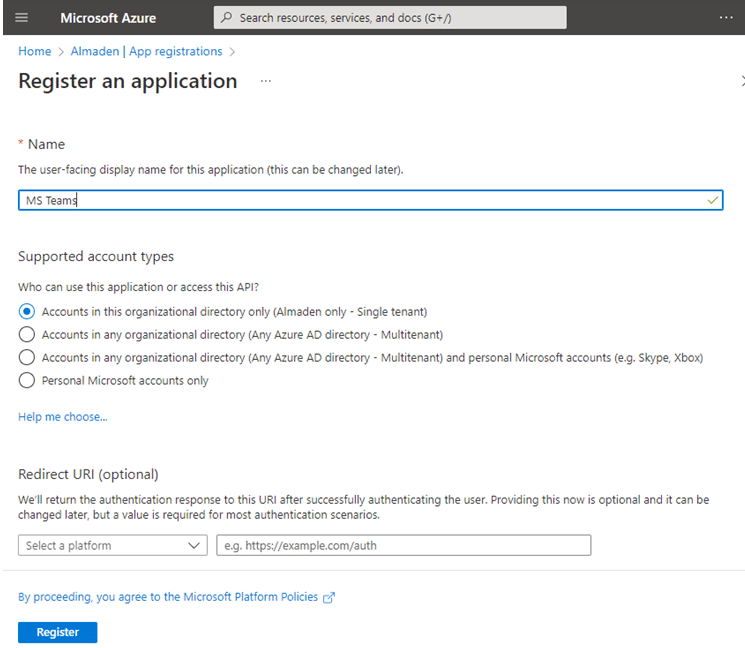
Task: Click the Name field containing MS Teams
Action: tap(360, 200)
